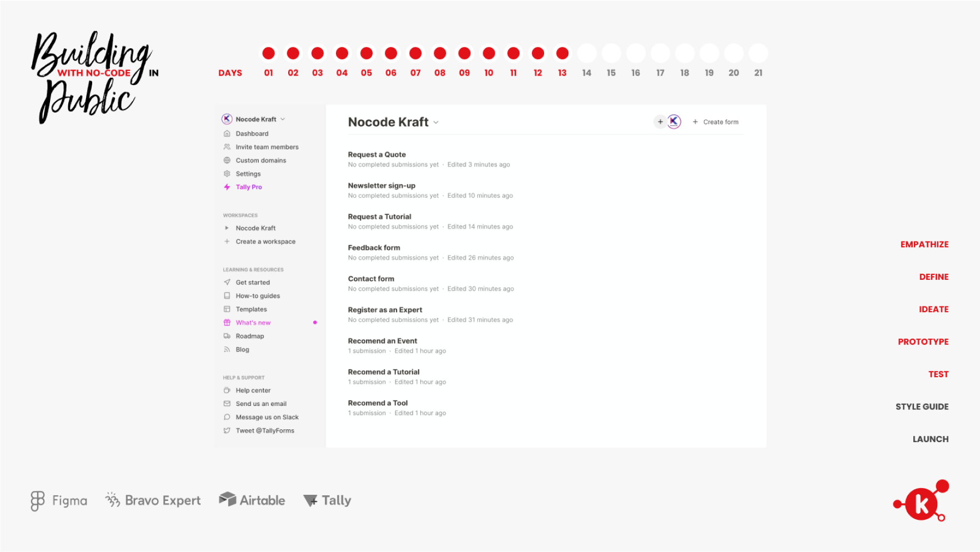The image size is (980, 552).
Task: Click the K avatar in the header
Action: coord(674,122)
